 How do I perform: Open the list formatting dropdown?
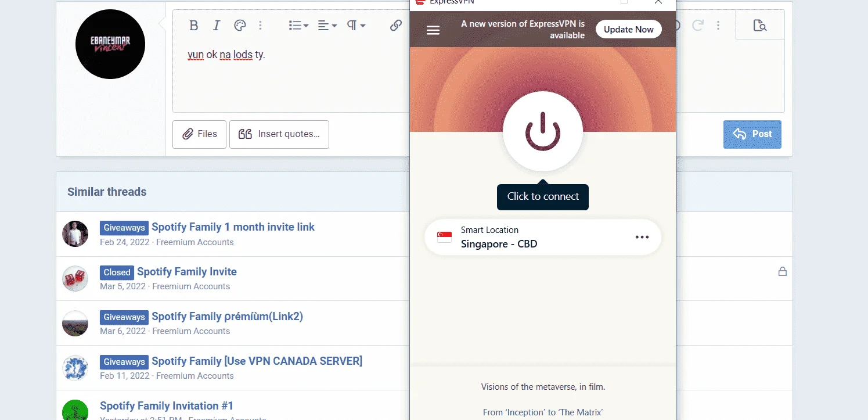click(298, 26)
